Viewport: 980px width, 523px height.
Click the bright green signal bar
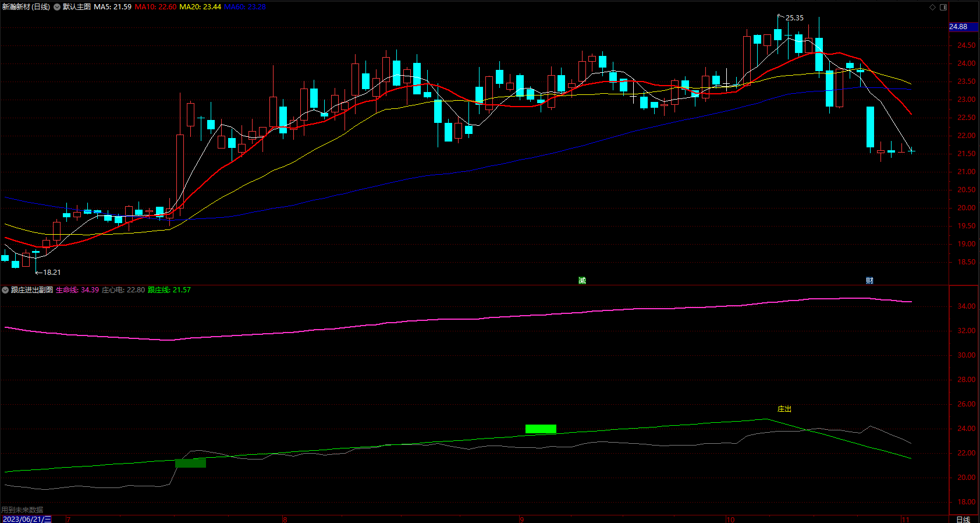click(x=541, y=429)
